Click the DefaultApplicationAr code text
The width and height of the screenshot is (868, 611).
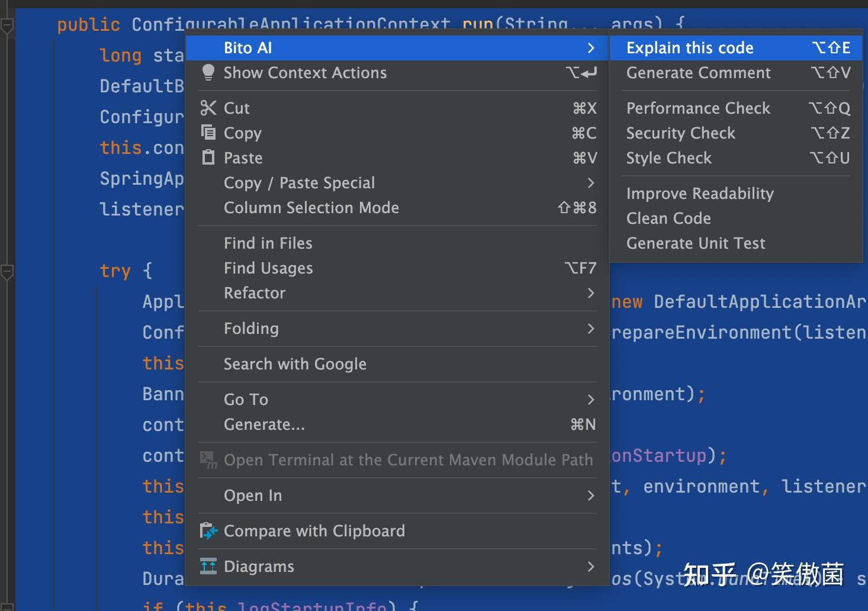point(759,302)
